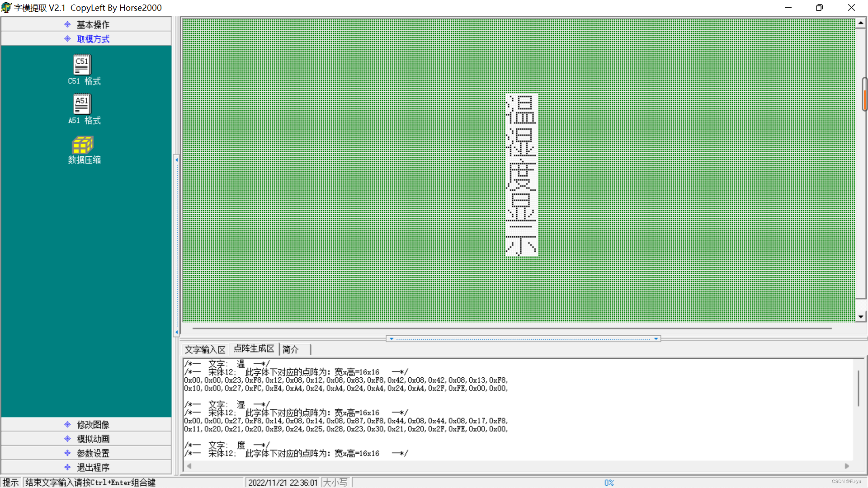The image size is (868, 488).
Task: Click the output area vertical scrollbar
Action: 859,388
